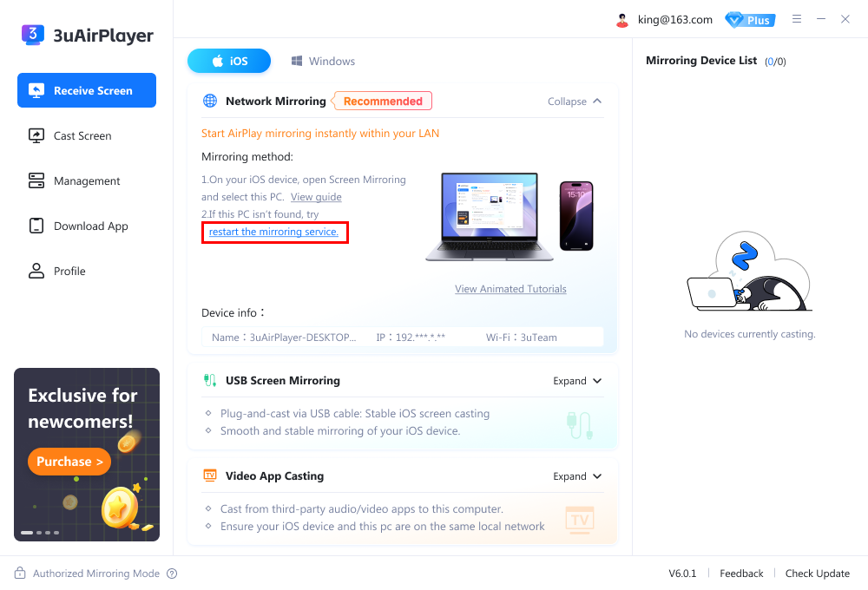
Task: Open the hamburger menu icon
Action: point(797,18)
